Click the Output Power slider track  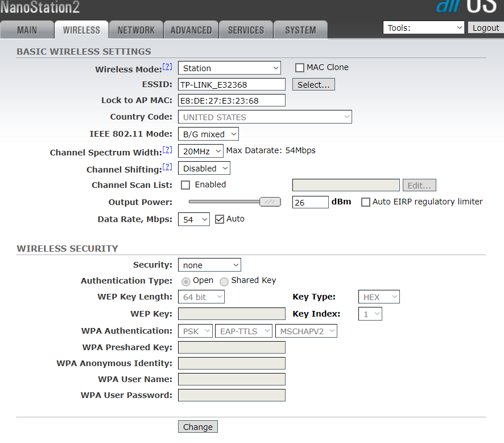click(x=224, y=202)
